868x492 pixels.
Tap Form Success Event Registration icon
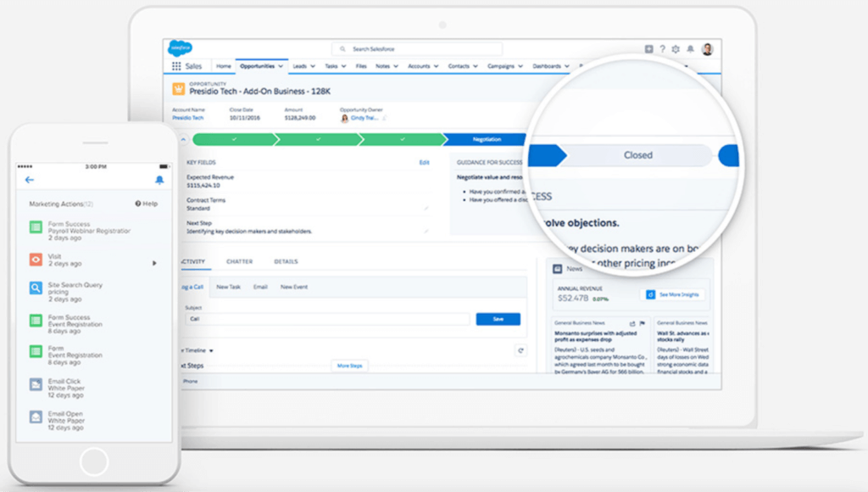[36, 321]
